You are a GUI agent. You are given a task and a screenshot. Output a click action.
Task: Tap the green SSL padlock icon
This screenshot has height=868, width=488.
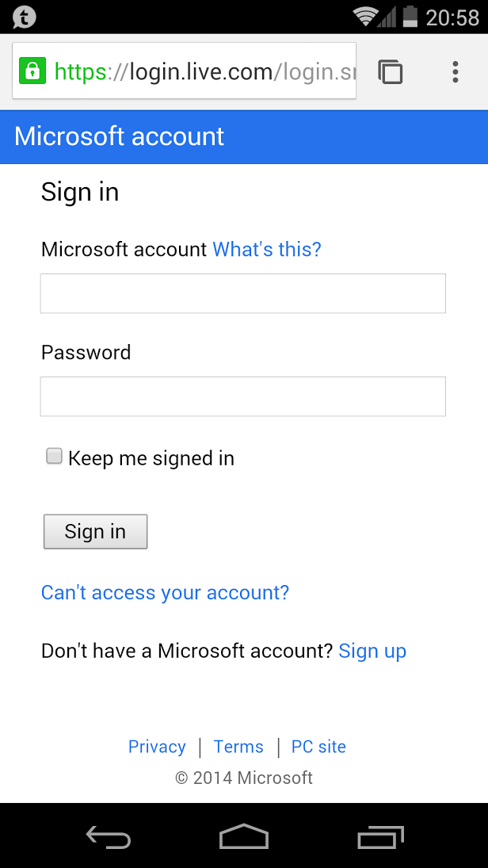pos(32,71)
